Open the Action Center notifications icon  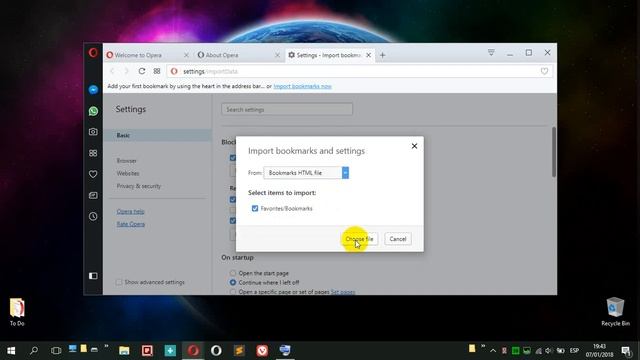[x=626, y=351]
